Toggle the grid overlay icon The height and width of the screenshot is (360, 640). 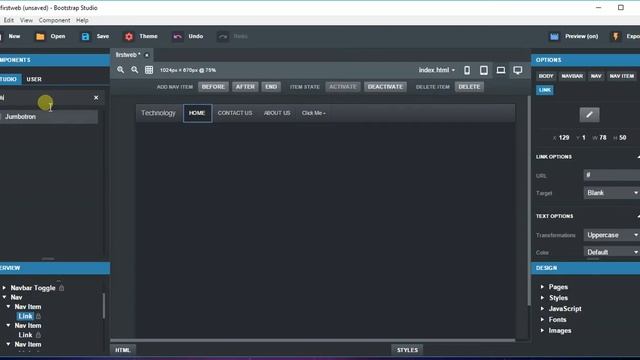tap(149, 70)
